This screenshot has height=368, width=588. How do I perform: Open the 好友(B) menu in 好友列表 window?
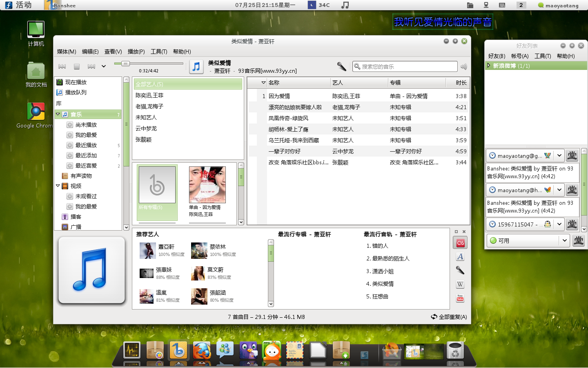point(497,56)
